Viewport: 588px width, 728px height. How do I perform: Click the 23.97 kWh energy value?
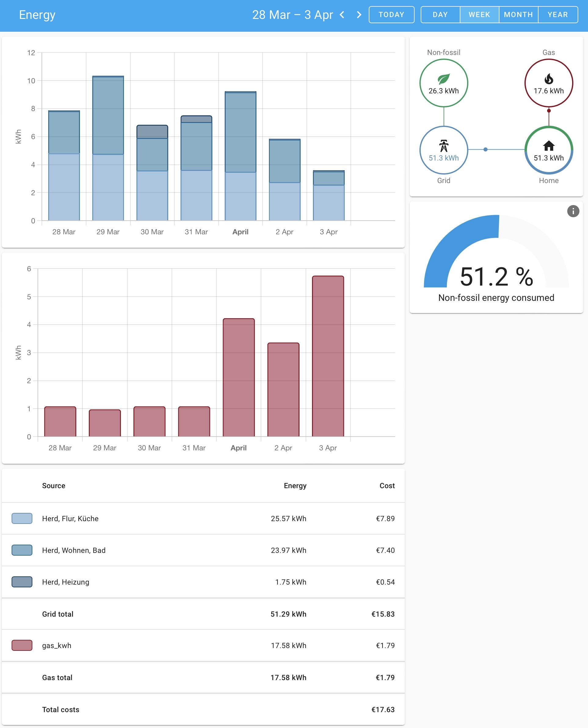[289, 550]
